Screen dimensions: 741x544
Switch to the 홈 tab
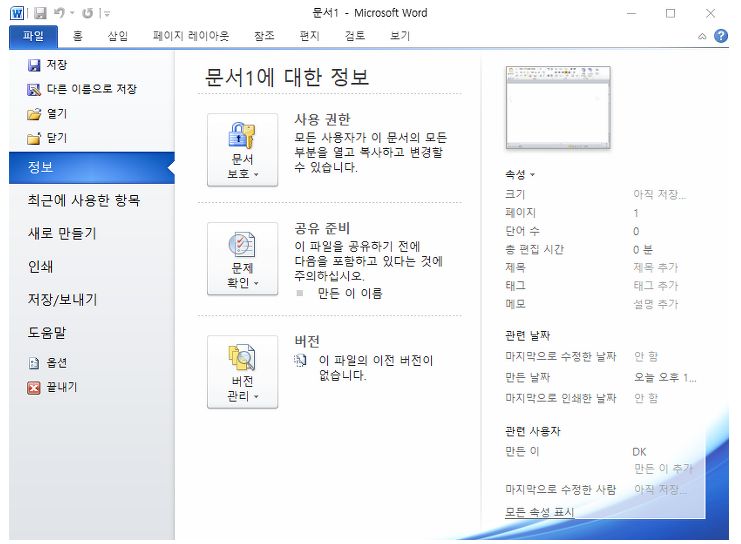[78, 36]
